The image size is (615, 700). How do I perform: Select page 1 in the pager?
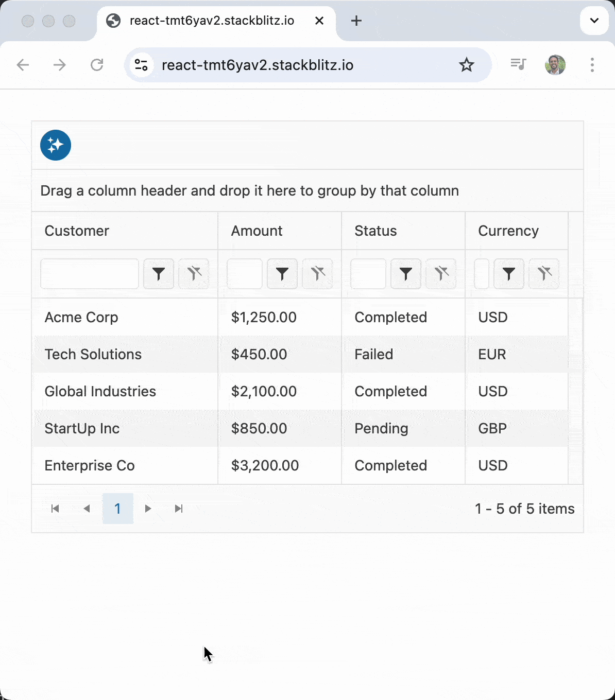click(117, 509)
